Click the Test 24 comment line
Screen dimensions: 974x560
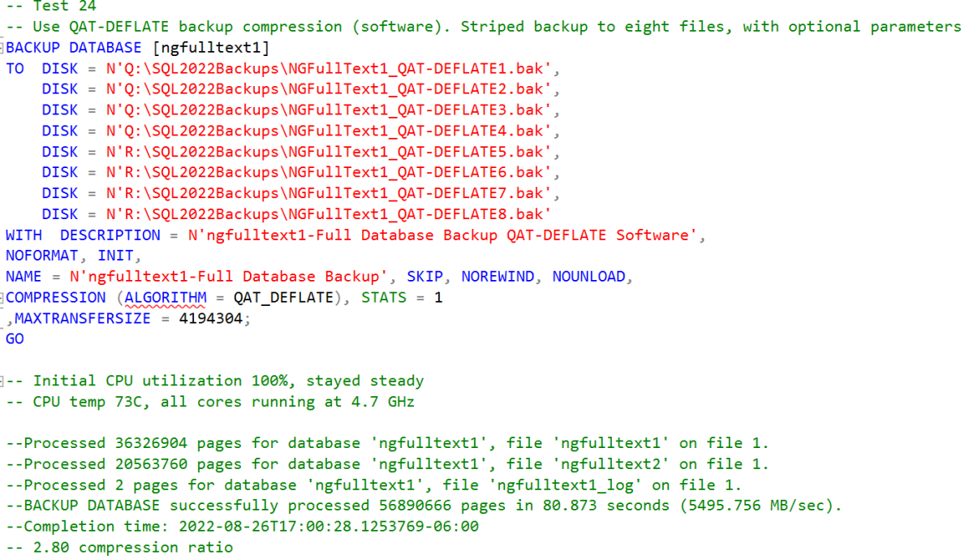53,6
